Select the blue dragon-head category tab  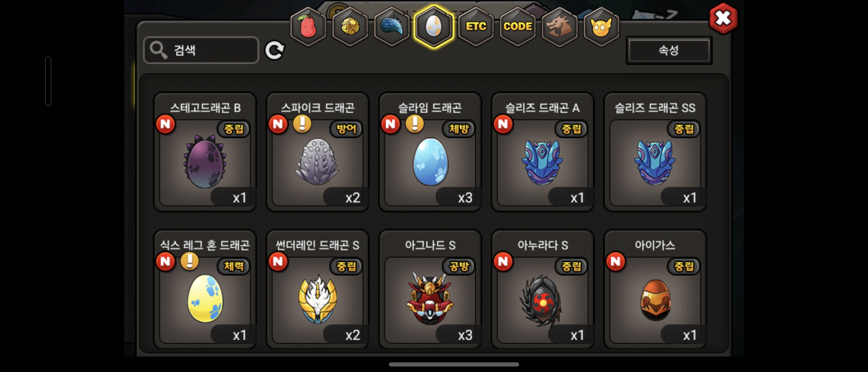click(392, 27)
